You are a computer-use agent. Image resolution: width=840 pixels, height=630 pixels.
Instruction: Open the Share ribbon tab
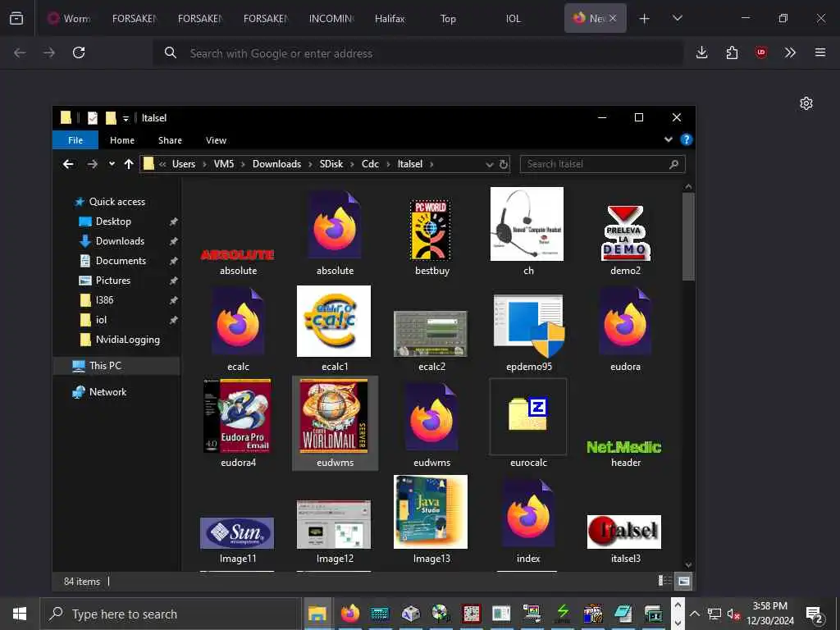point(170,140)
